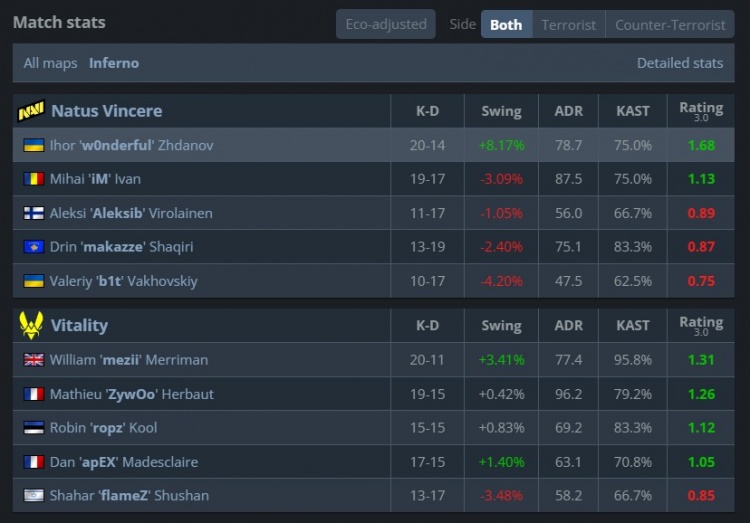This screenshot has width=750, height=523.
Task: Sort Vitality table by KAST column
Action: tap(633, 325)
